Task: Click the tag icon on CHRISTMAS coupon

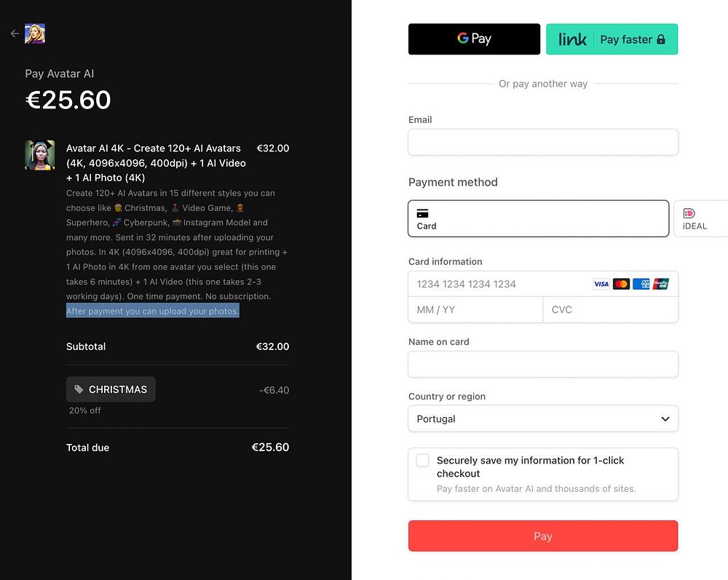Action: tap(79, 389)
